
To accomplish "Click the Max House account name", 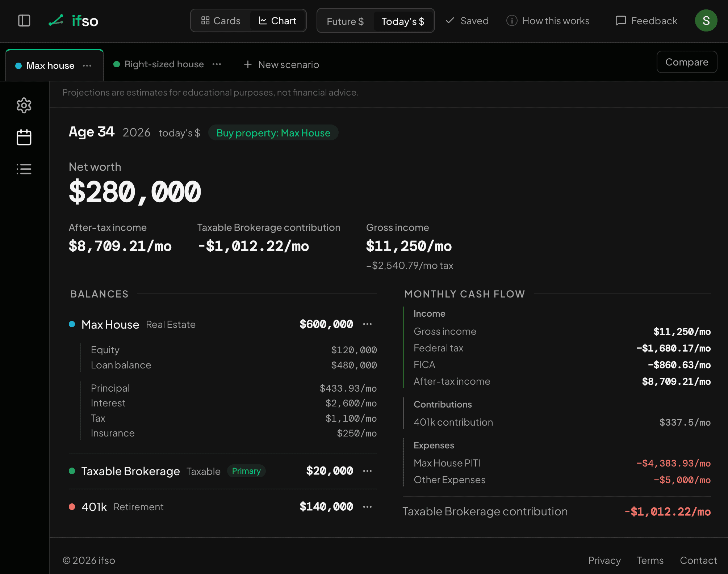I will (x=110, y=325).
